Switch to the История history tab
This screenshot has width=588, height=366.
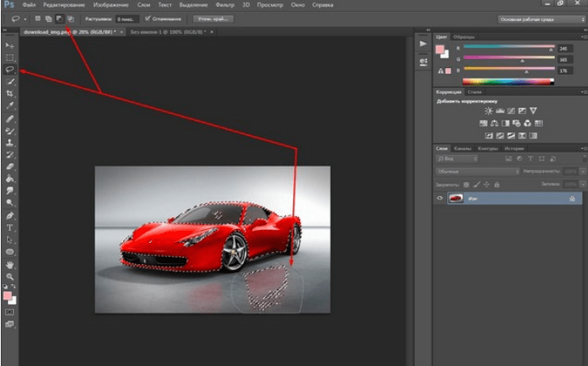pos(513,148)
